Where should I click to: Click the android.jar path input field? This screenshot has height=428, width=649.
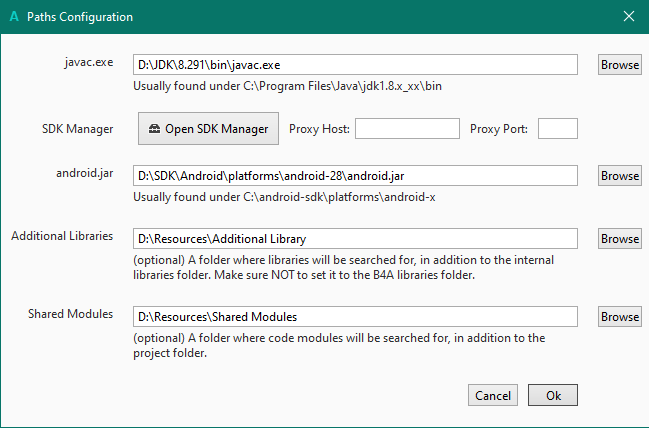[x=355, y=175]
